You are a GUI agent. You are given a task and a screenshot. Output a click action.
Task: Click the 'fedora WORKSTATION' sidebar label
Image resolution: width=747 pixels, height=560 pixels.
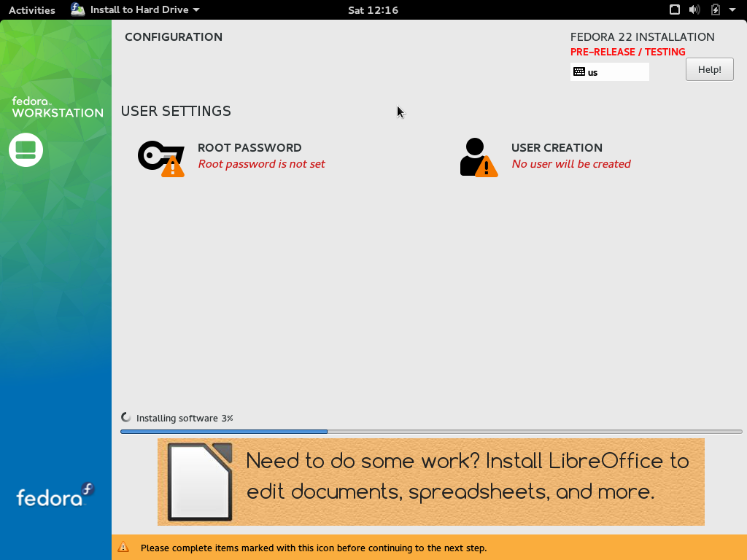coord(57,107)
